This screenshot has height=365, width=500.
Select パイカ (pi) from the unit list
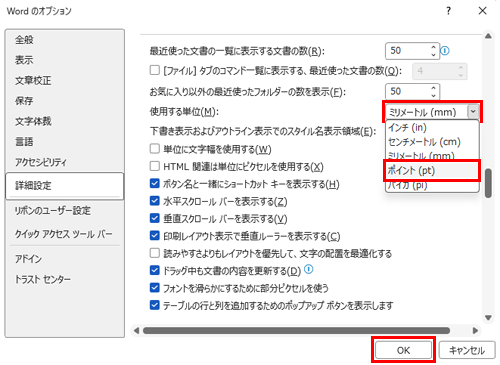coord(432,186)
